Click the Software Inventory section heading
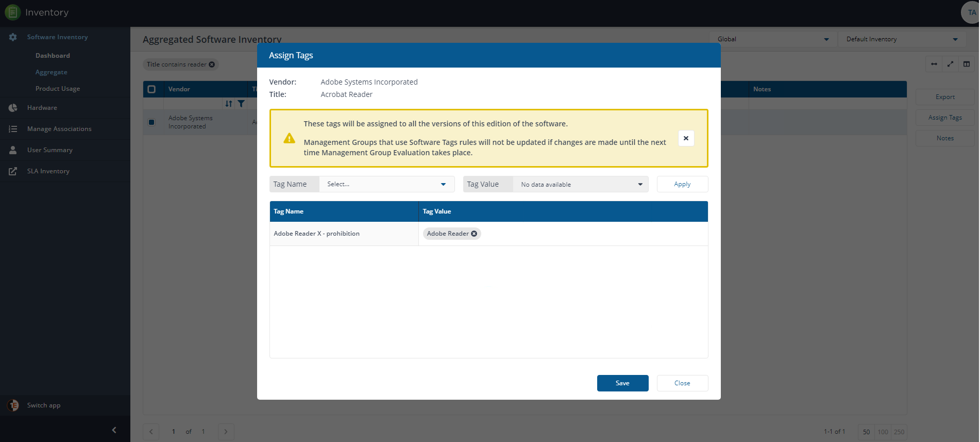Viewport: 980px width, 442px height. (57, 37)
